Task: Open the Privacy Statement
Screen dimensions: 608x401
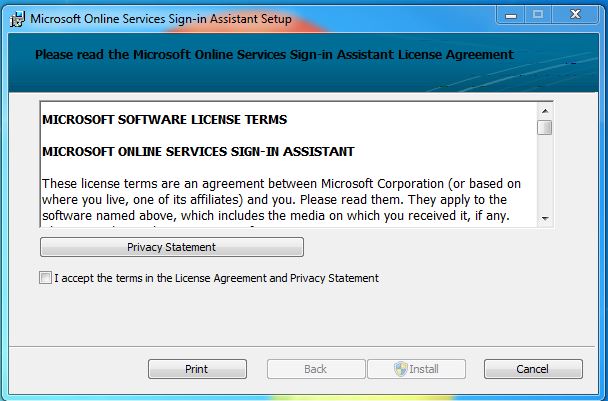Action: click(171, 247)
